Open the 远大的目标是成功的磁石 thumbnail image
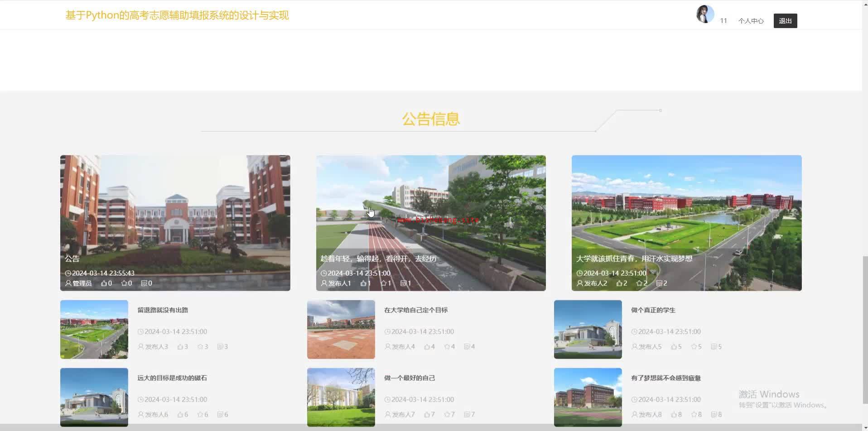The image size is (868, 431). pos(94,397)
